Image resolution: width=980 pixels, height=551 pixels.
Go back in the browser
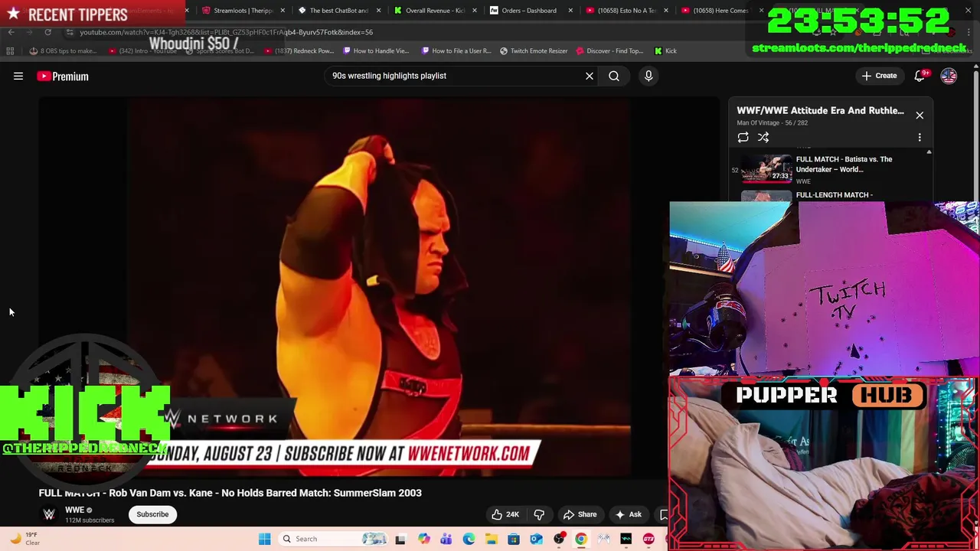(11, 32)
